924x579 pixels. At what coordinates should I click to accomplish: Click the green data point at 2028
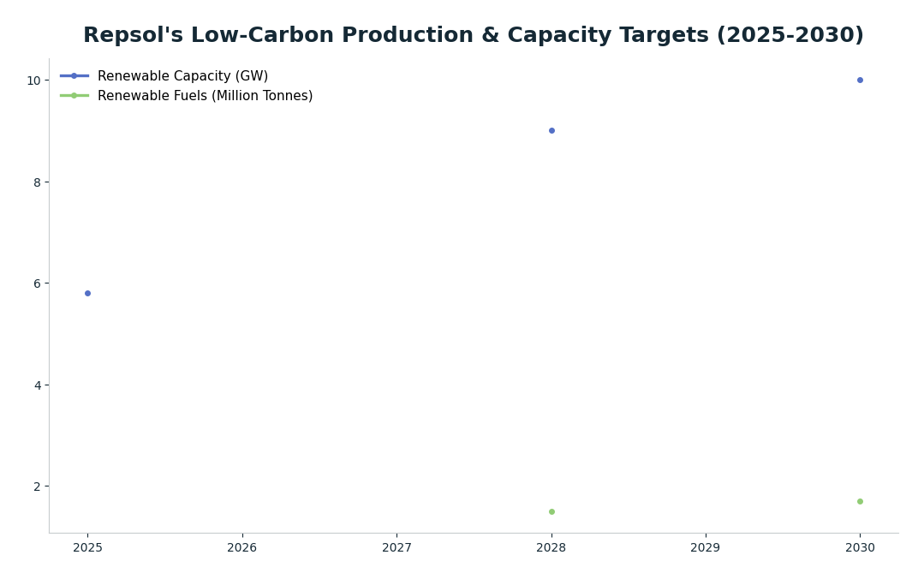click(x=551, y=512)
